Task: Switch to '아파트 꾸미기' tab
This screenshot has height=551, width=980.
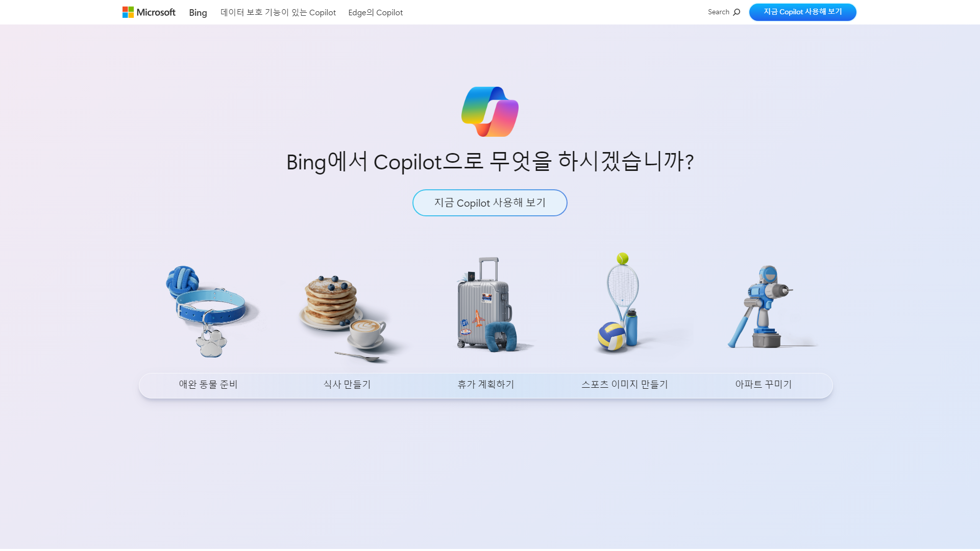Action: [763, 385]
